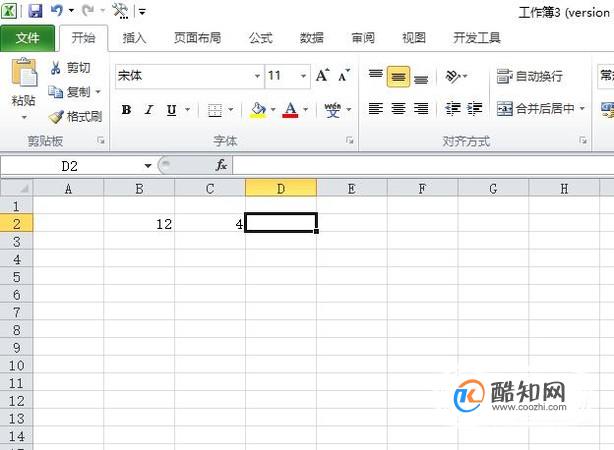
Task: Click the 粘贴 paste clipboard icon
Action: (x=24, y=72)
